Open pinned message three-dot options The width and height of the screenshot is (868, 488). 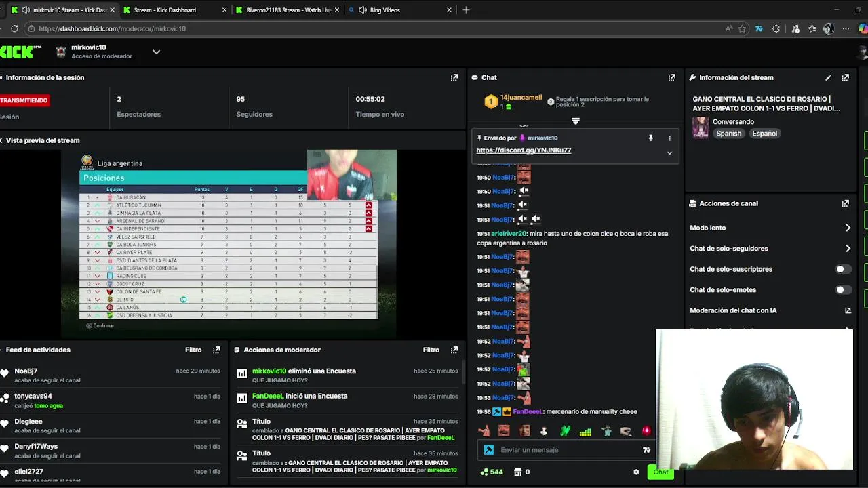[669, 138]
